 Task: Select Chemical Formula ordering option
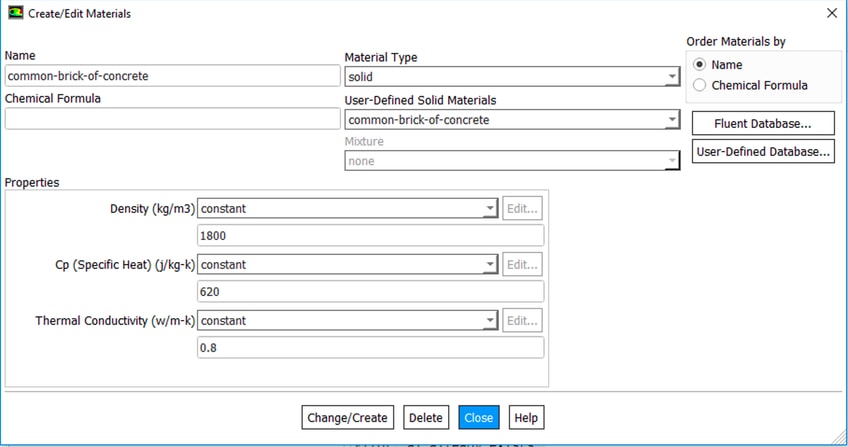coord(699,86)
